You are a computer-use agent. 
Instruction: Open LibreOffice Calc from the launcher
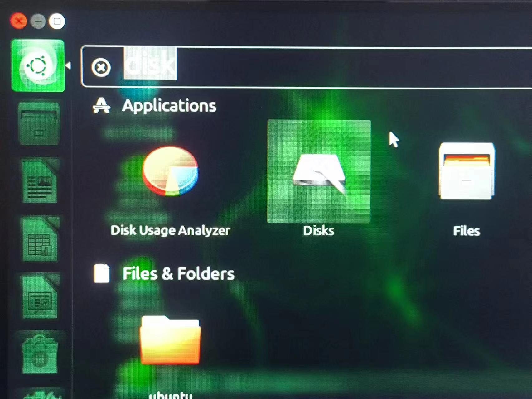(40, 239)
